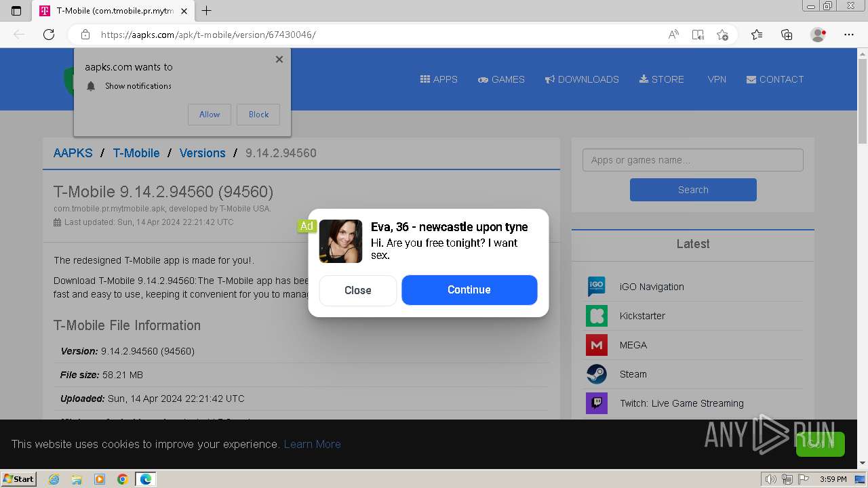
Task: Open the tab actions menu icon
Action: coord(16,11)
